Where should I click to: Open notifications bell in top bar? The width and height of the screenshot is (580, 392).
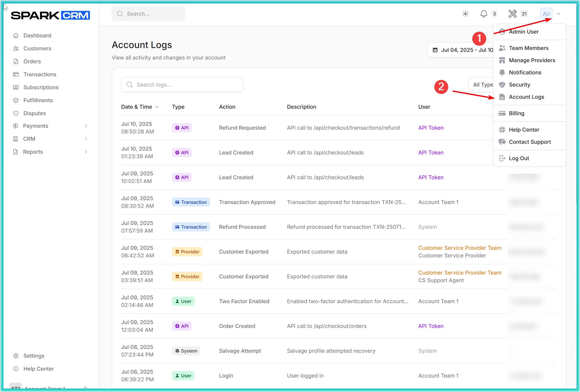click(x=483, y=14)
